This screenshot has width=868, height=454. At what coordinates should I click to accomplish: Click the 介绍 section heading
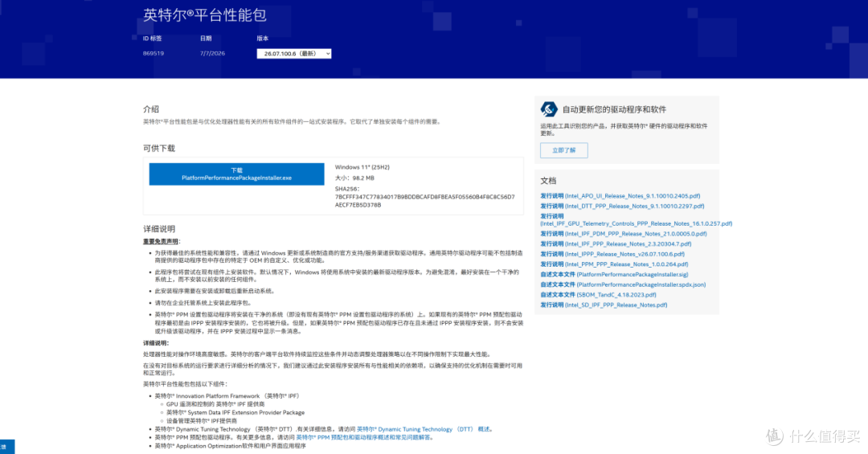150,109
